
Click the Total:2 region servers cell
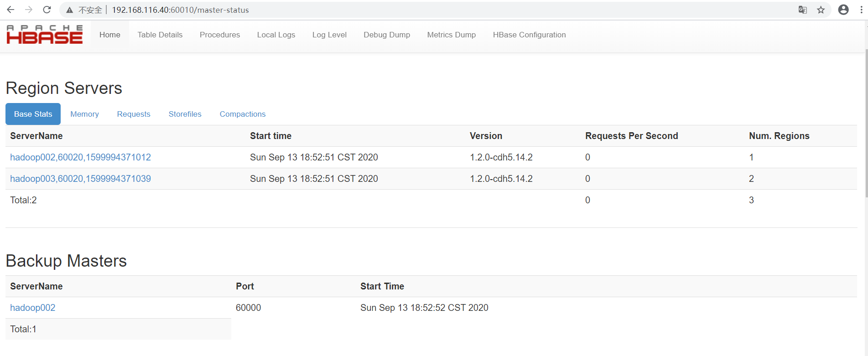[23, 200]
